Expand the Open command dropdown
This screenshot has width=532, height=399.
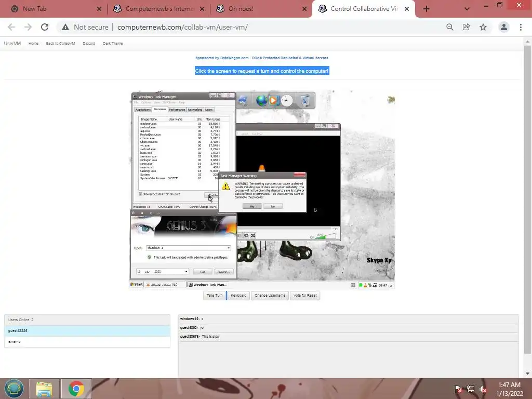(229, 248)
